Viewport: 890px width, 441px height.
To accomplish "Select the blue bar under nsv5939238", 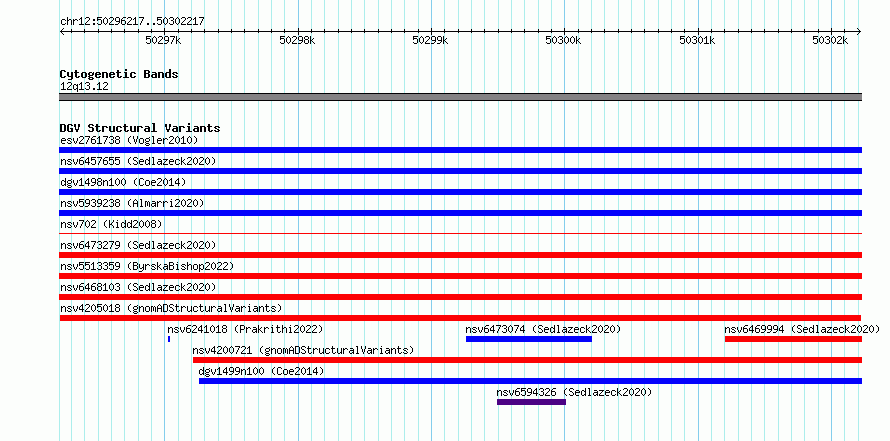I will (460, 213).
